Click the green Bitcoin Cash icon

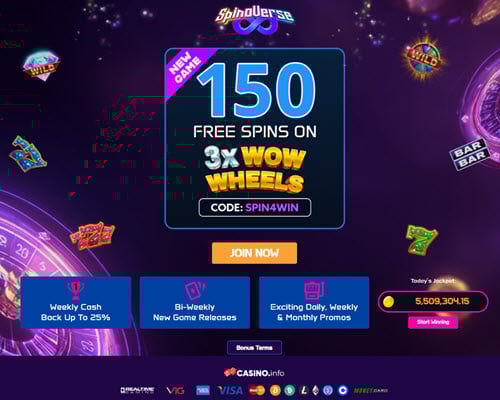[289, 390]
